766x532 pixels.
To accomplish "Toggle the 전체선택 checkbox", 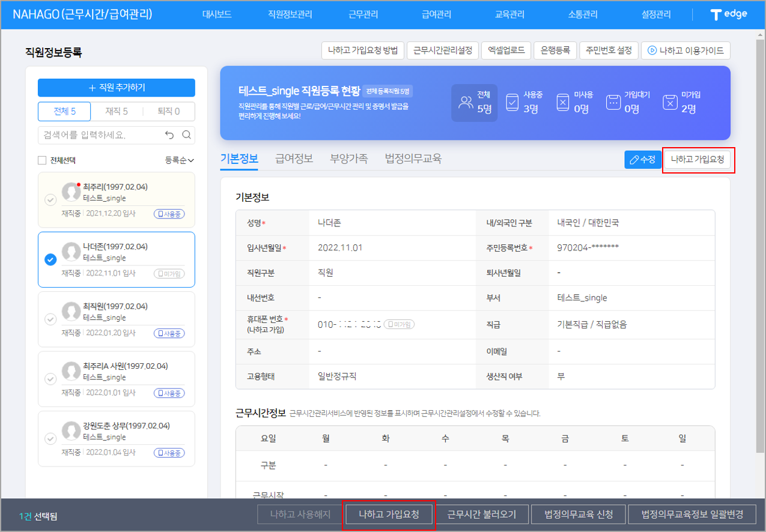I will (x=42, y=160).
